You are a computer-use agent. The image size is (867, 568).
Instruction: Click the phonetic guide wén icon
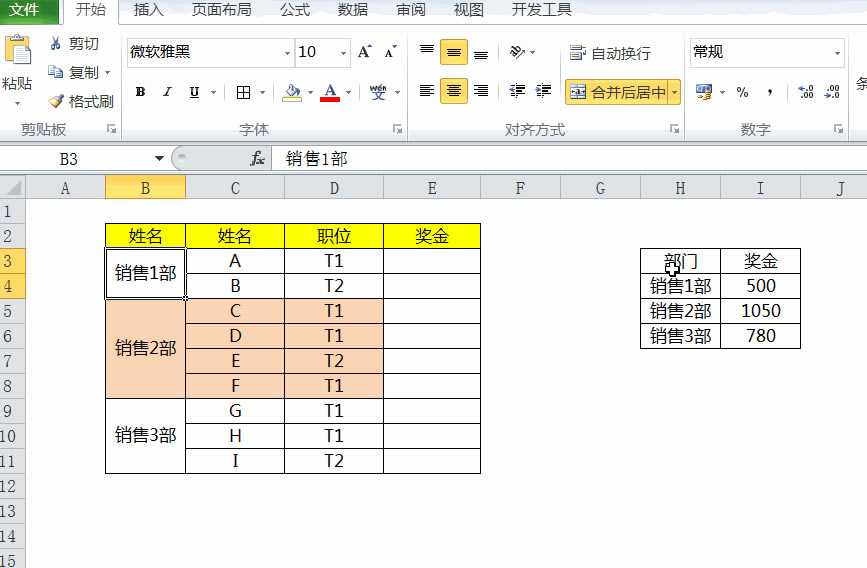(378, 92)
